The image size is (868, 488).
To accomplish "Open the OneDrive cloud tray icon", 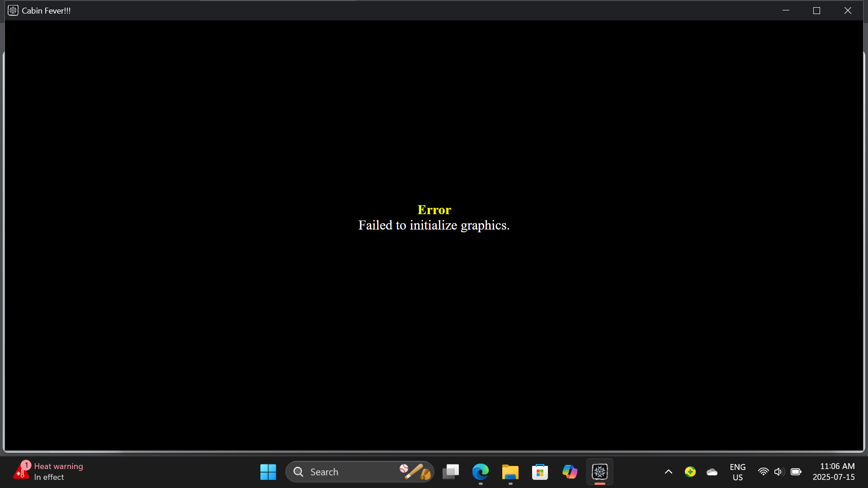I will 712,472.
